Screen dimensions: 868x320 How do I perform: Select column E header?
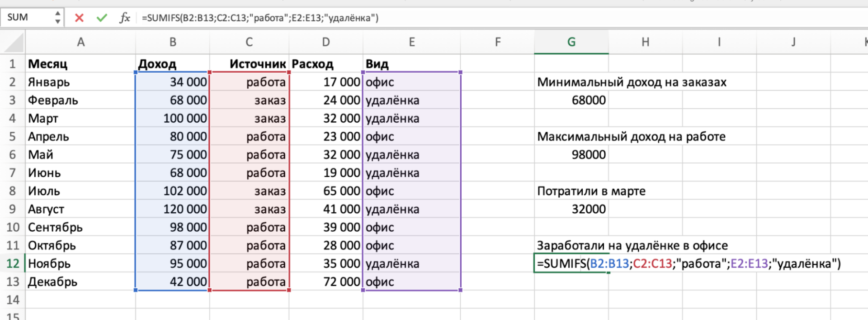tap(411, 42)
